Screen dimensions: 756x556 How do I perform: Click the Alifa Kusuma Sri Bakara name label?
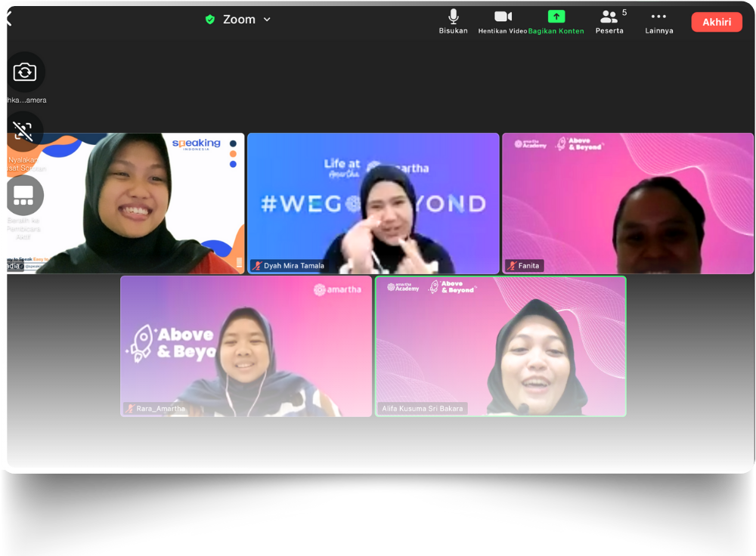[x=423, y=409]
